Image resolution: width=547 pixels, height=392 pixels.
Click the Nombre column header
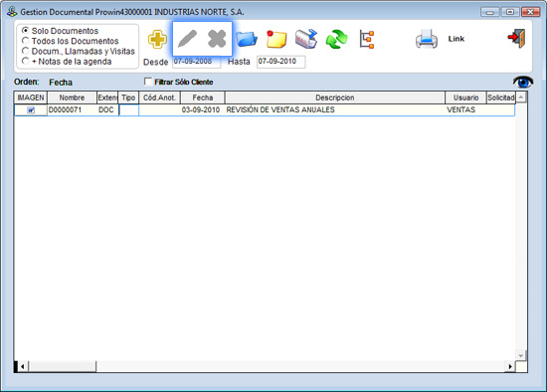72,98
